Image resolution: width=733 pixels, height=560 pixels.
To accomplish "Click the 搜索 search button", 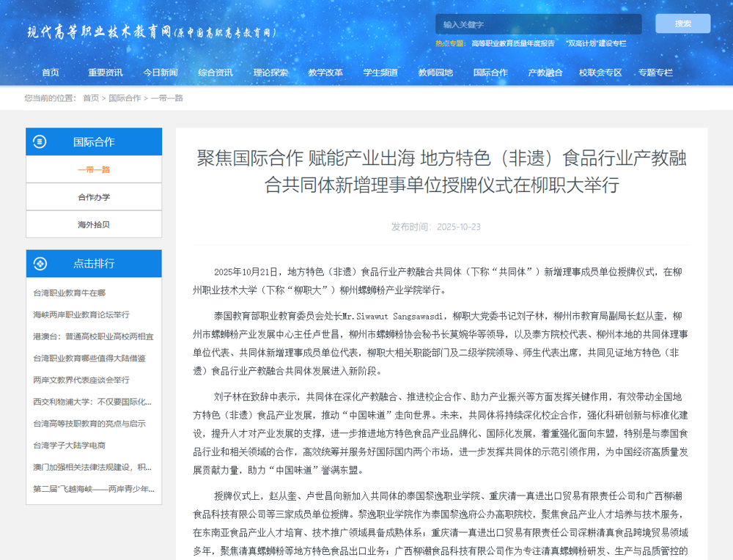I will [682, 23].
